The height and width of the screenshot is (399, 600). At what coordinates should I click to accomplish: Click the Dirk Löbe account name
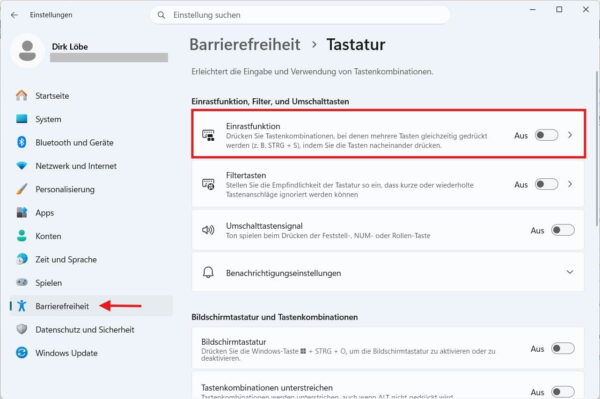tap(70, 47)
